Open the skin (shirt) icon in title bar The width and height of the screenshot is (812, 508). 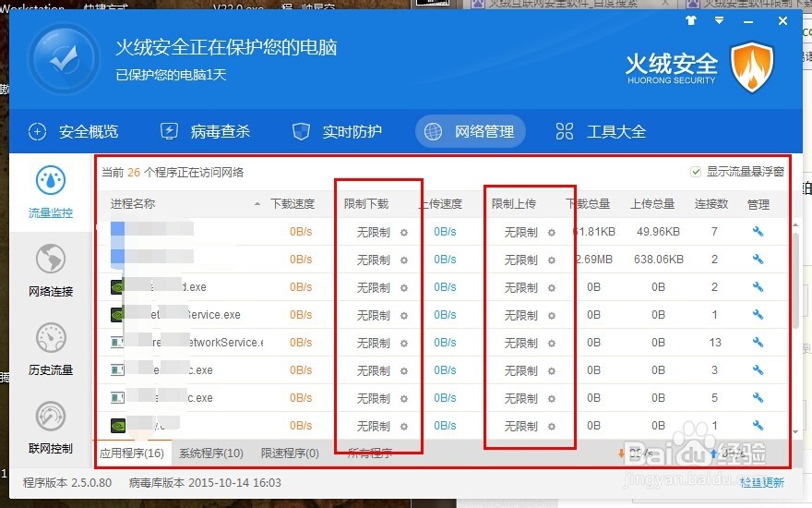click(x=691, y=20)
